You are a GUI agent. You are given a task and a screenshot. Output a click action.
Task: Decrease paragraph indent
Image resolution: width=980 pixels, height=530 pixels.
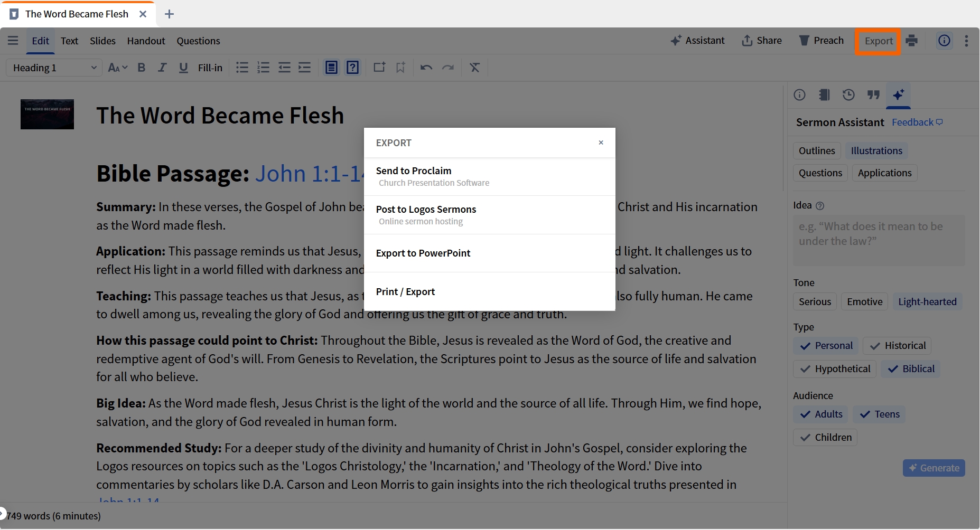(284, 68)
